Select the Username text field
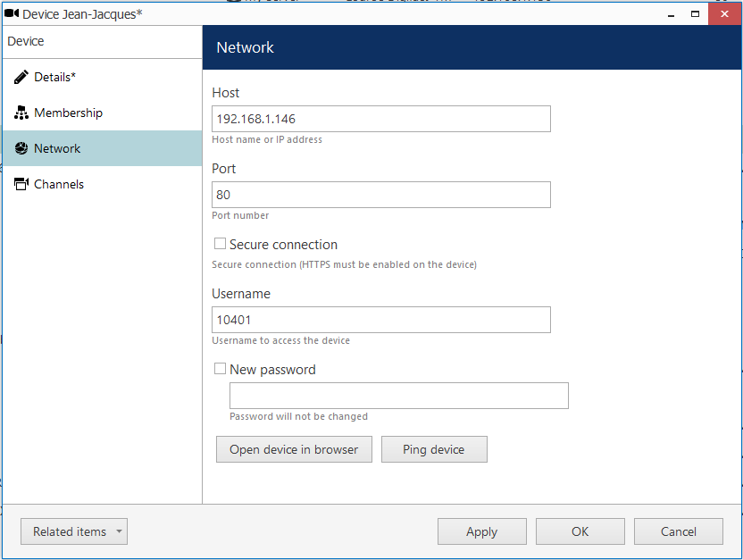 pyautogui.click(x=381, y=320)
